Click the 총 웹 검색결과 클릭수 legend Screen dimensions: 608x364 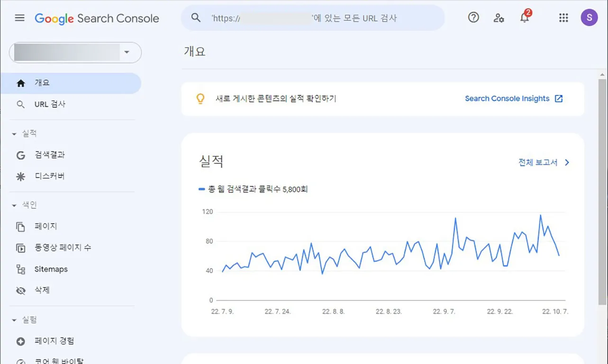[x=254, y=189]
